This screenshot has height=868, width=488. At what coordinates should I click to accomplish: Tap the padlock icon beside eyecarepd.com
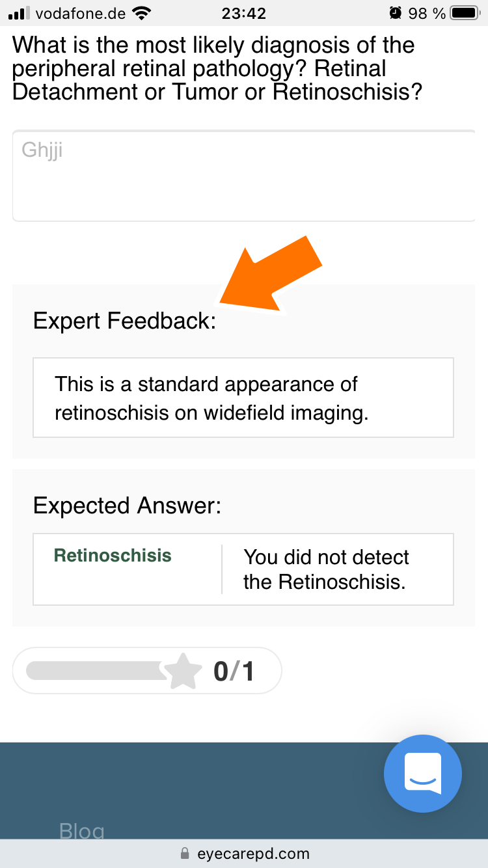[185, 854]
